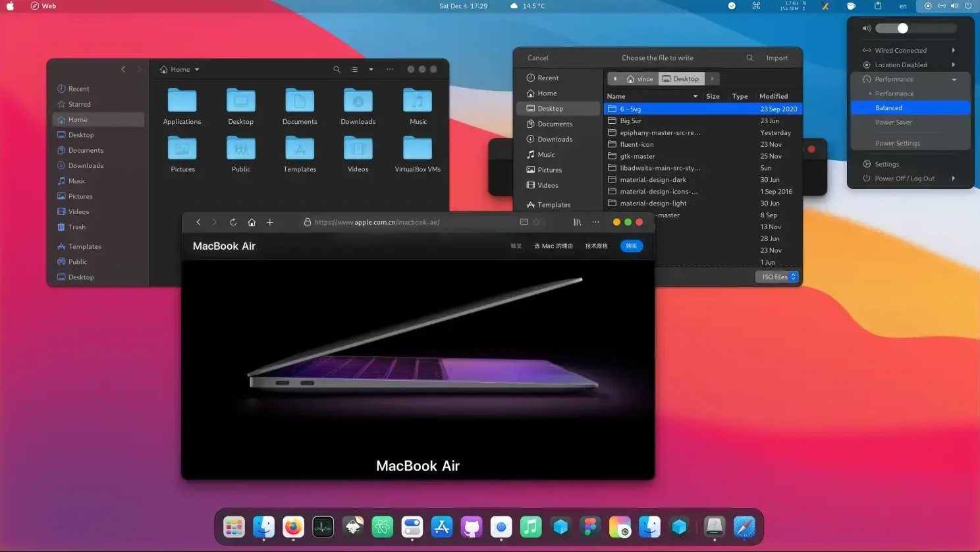
Task: Click the browser home icon
Action: (252, 223)
